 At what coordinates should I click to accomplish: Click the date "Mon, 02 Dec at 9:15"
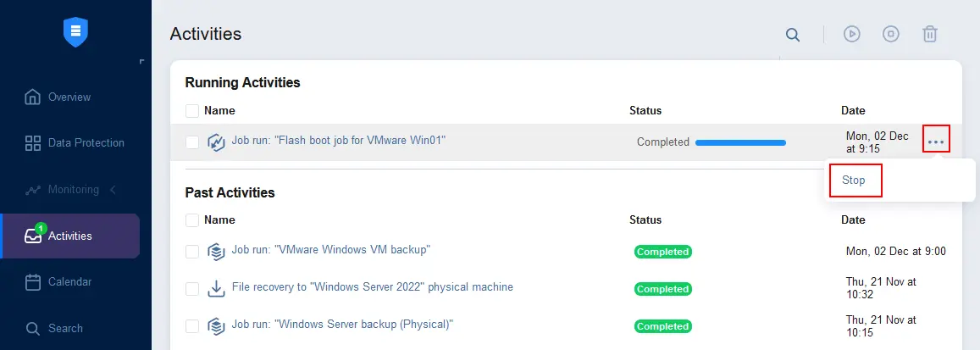click(x=878, y=142)
